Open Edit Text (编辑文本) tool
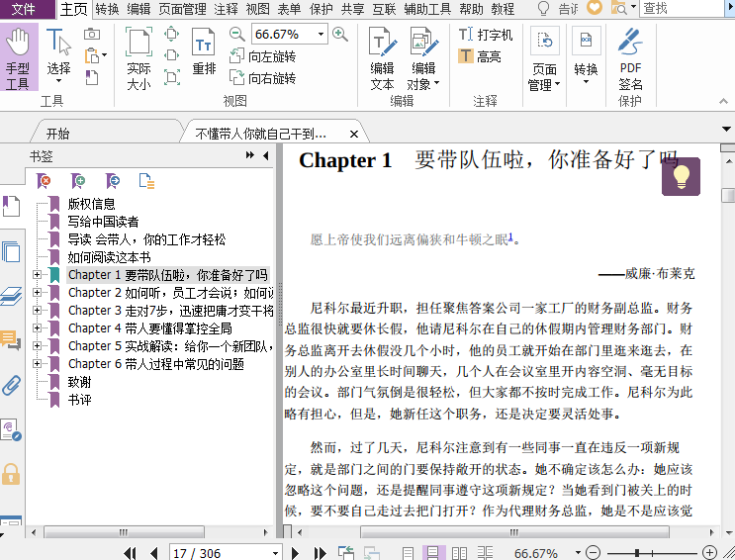Image resolution: width=735 pixels, height=560 pixels. tap(382, 58)
